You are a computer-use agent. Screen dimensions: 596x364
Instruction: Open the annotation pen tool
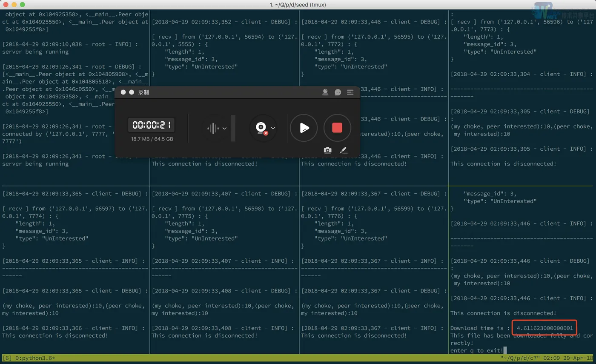(x=344, y=150)
